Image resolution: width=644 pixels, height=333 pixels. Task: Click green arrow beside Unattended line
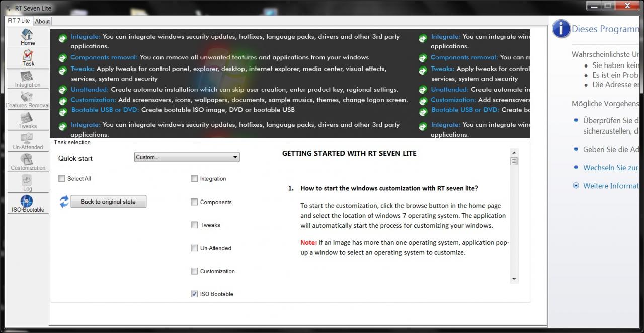point(62,90)
